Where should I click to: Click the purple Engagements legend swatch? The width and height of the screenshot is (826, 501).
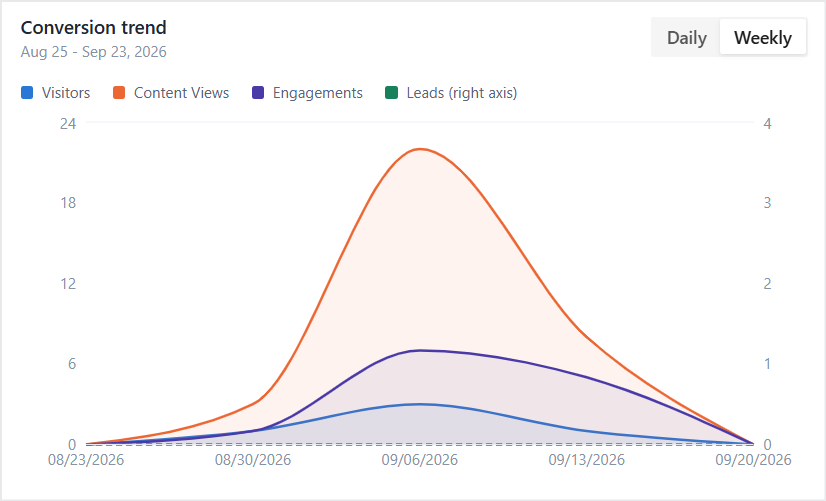click(258, 93)
